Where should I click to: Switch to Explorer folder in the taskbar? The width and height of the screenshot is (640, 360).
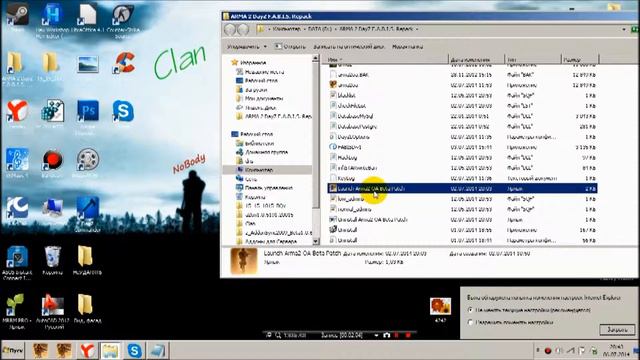pos(111,350)
